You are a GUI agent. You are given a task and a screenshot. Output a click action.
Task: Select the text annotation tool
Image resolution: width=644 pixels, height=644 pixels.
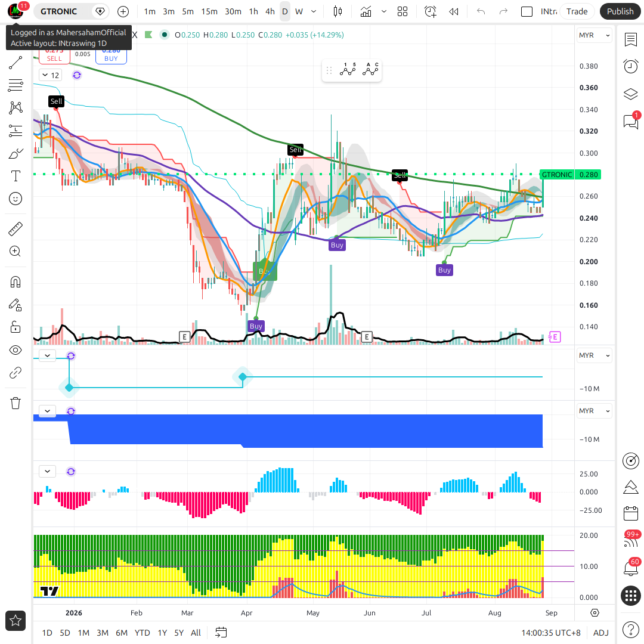(x=16, y=176)
